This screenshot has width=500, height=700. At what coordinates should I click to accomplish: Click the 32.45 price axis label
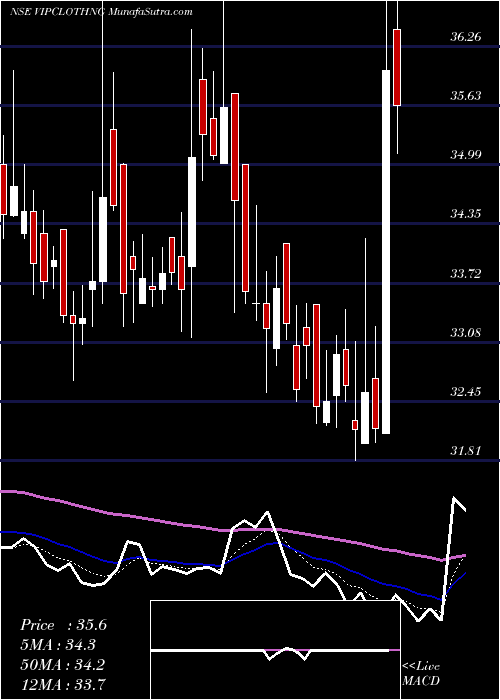pos(466,392)
